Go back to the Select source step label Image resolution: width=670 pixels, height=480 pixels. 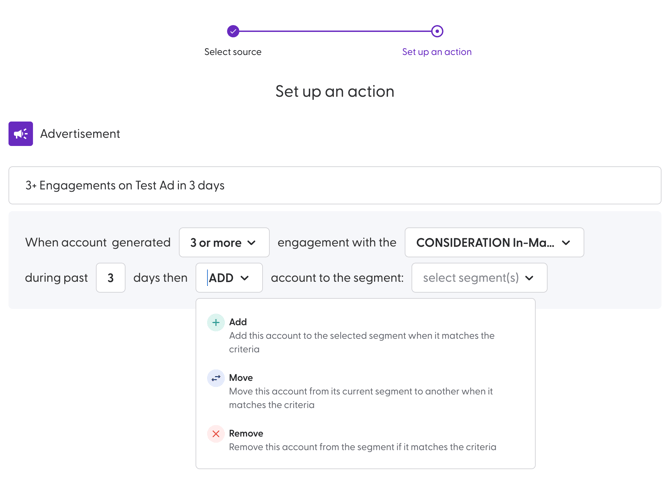click(233, 52)
